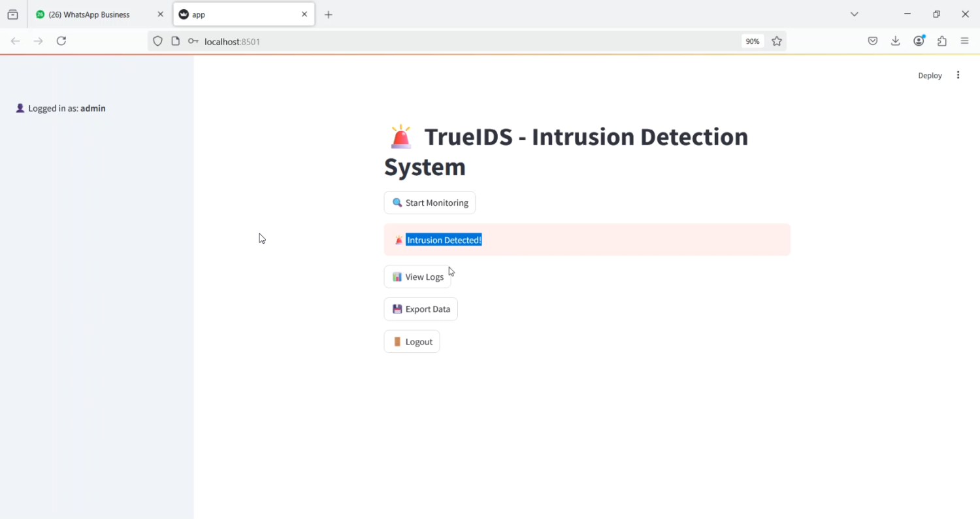
Task: Click the TrueIDS - Intrusion Detection System heading
Action: coord(566,152)
